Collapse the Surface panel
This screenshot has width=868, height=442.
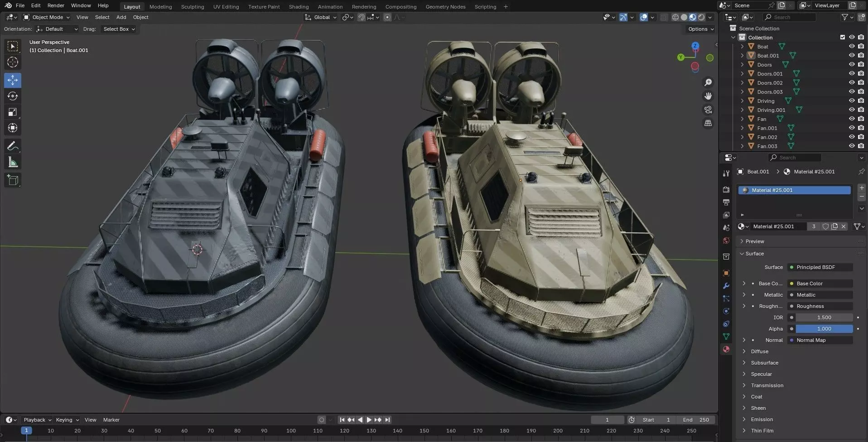tap(754, 254)
